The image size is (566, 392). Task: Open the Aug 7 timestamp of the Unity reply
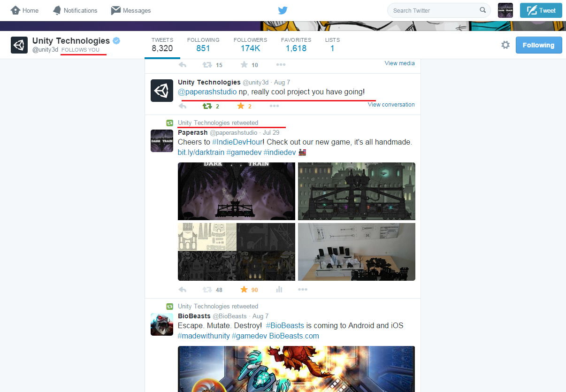click(x=282, y=82)
